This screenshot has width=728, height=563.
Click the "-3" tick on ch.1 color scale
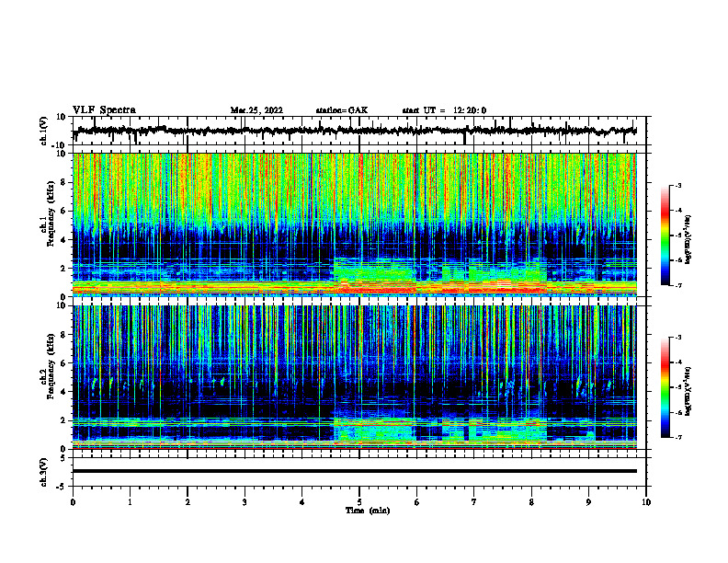click(x=678, y=185)
